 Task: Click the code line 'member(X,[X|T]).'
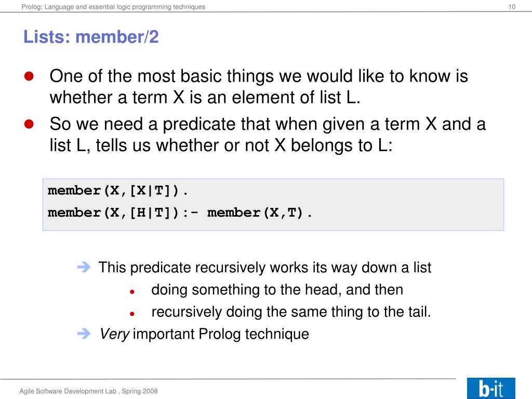coord(117,191)
